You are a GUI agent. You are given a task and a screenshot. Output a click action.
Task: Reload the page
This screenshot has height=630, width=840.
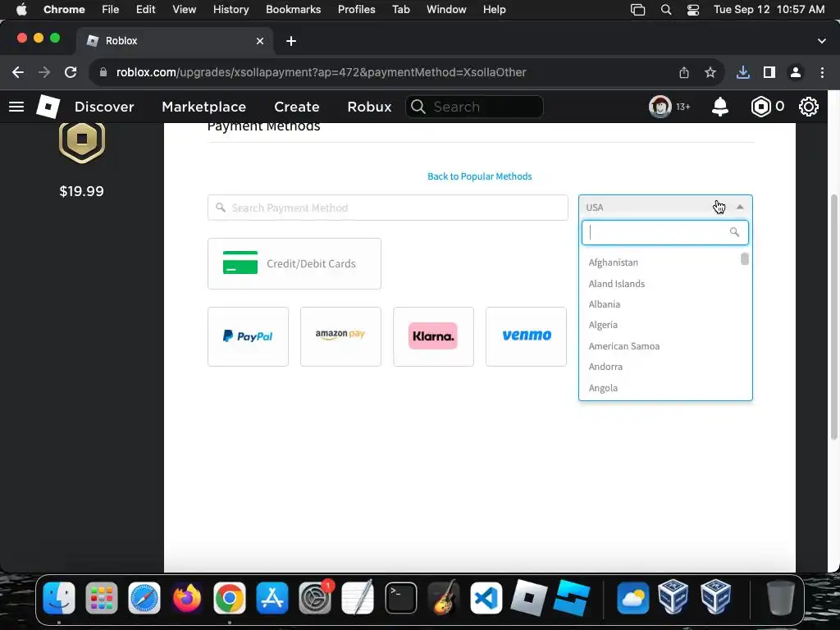click(71, 72)
